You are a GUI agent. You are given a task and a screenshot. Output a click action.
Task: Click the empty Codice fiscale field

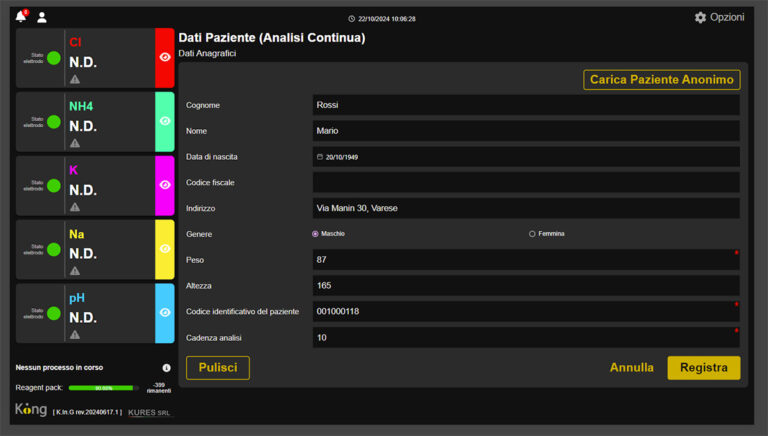tap(526, 183)
